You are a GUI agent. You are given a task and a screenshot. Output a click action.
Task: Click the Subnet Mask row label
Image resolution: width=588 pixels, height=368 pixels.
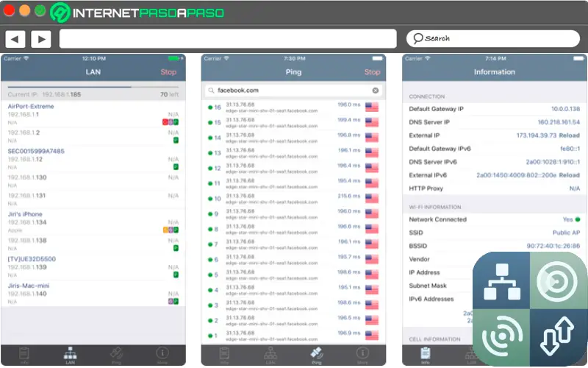(x=428, y=286)
